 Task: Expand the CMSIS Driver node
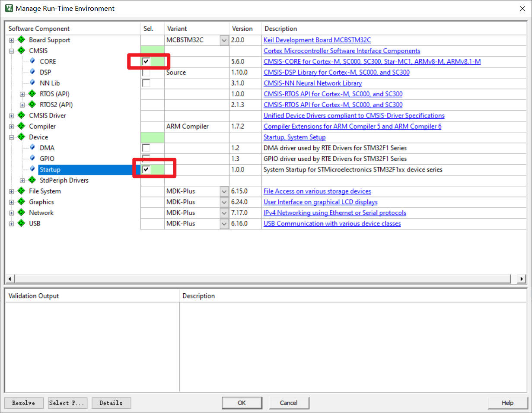point(12,116)
